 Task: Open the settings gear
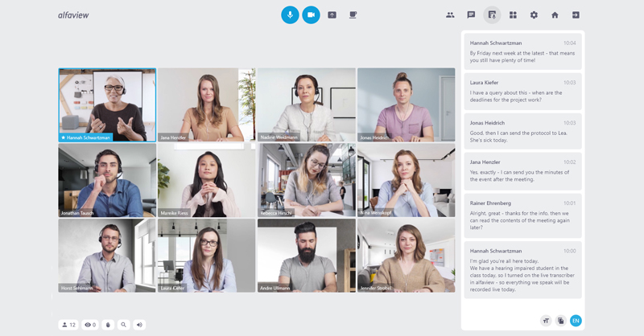click(x=534, y=14)
